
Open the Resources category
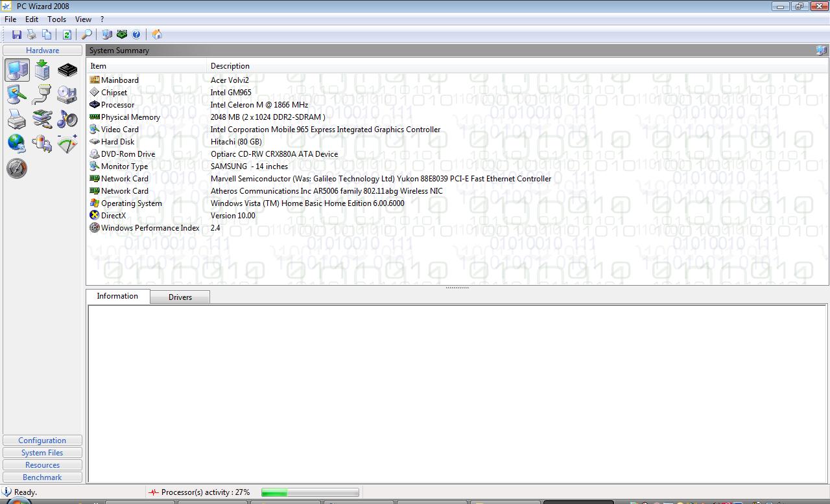[x=42, y=465]
